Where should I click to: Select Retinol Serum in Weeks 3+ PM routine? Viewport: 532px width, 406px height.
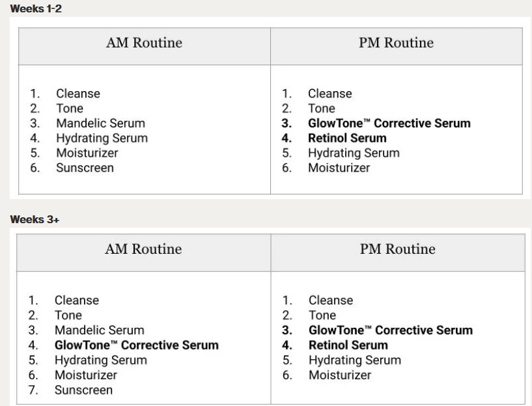(348, 345)
